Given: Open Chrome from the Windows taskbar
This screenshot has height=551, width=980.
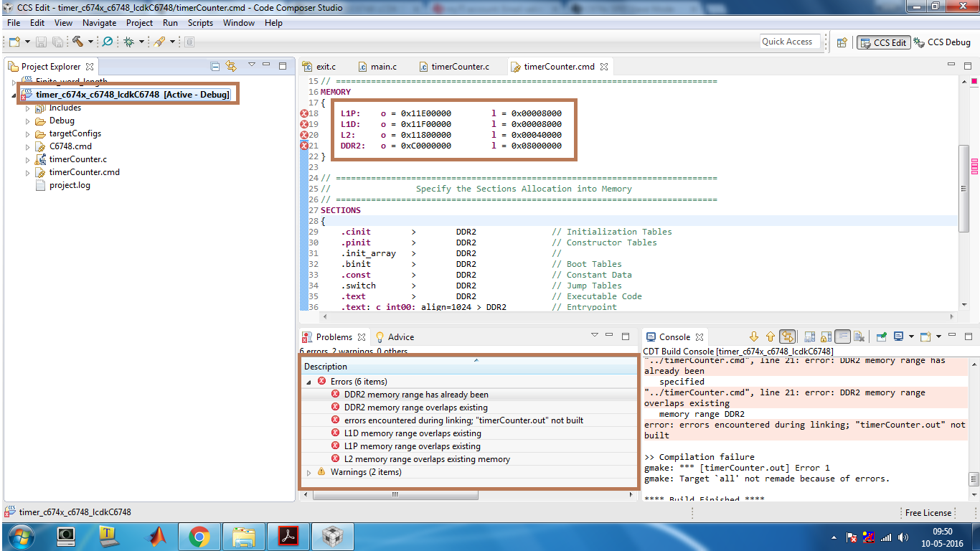Looking at the screenshot, I should coord(199,537).
